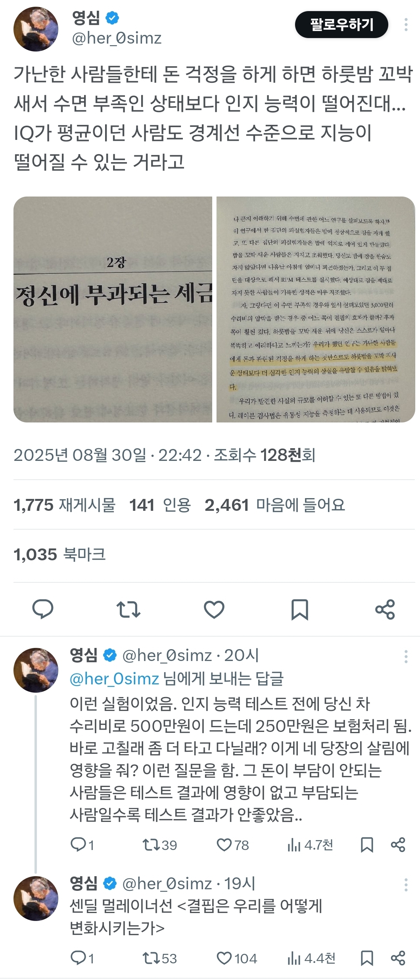Open the @her_Osimz mention link in the reply

click(x=114, y=679)
